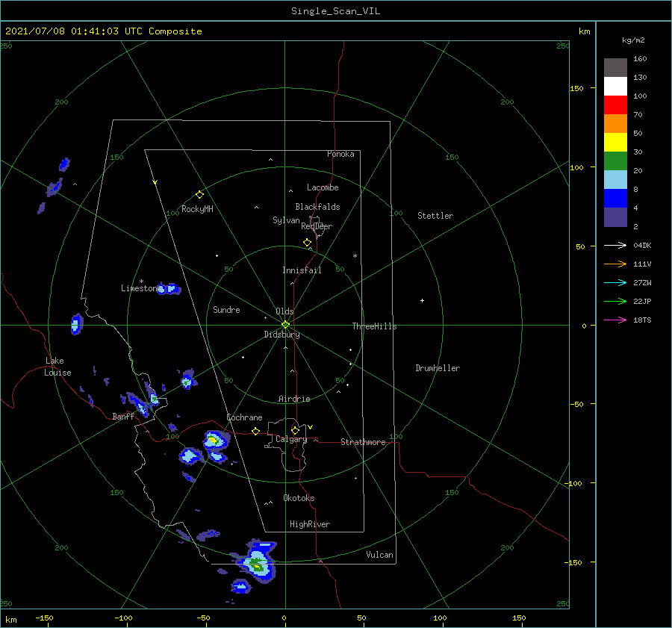672x628 pixels.
Task: Pick the light blue 20 kg/m2 swatch
Action: tap(615, 180)
